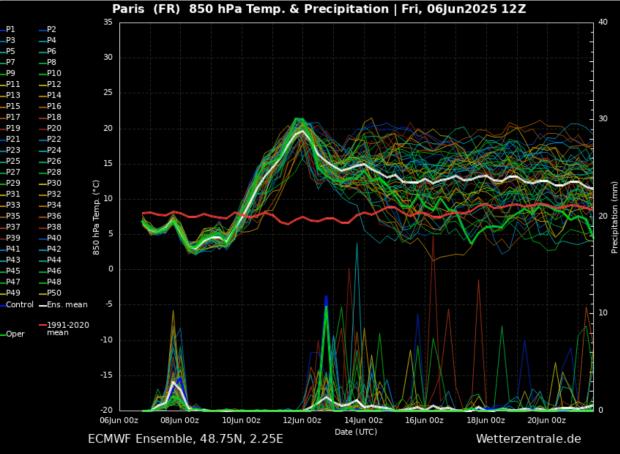Viewport: 620px width, 454px height.
Task: Click the ECMWF Ensemble coordinates caption
Action: (185, 439)
